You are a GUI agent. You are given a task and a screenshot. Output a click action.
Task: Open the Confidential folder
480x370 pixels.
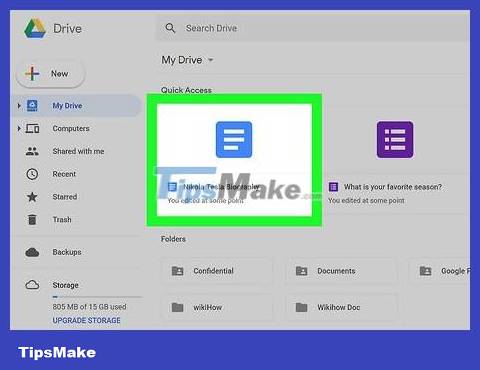coord(217,271)
